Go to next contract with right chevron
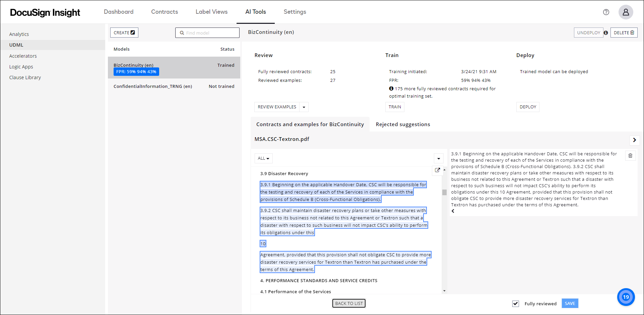The image size is (644, 315). click(634, 140)
